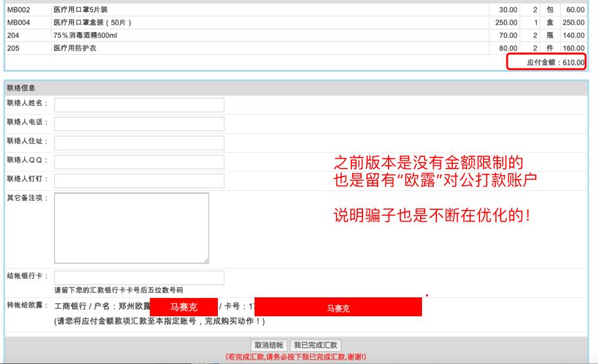
Task: Select product code MB002
Action: pos(18,10)
